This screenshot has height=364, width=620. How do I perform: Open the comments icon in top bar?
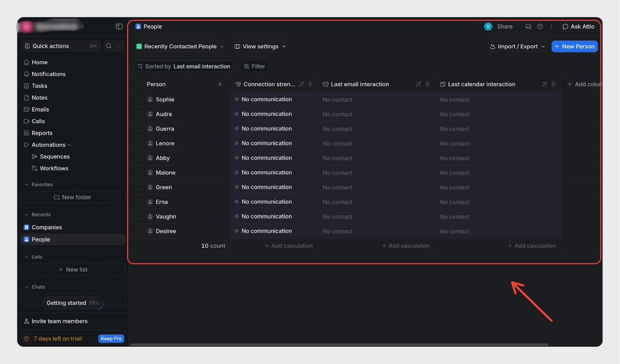528,27
